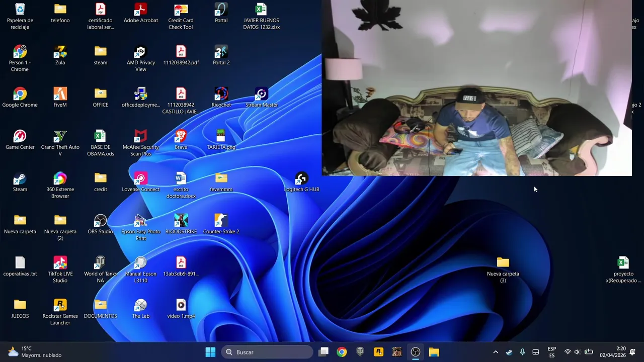
Task: Open the network, volume and battery quick settings
Action: click(x=578, y=352)
